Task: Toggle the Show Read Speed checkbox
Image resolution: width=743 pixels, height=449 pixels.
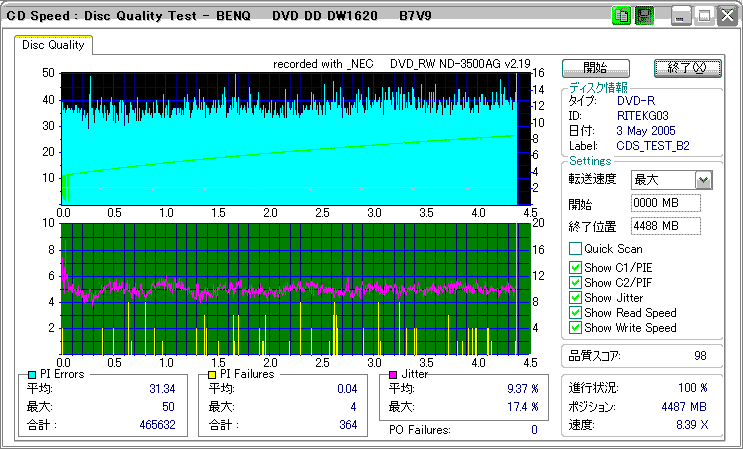Action: [575, 313]
